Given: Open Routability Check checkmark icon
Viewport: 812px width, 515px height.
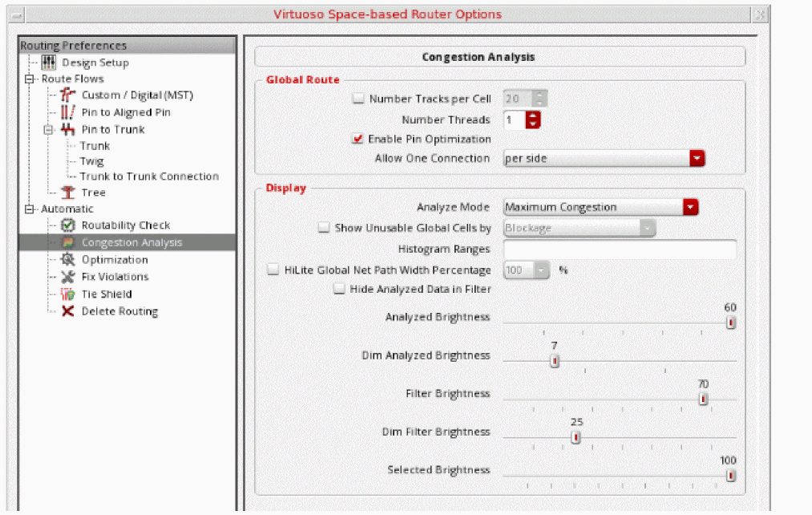Looking at the screenshot, I should pos(67,225).
